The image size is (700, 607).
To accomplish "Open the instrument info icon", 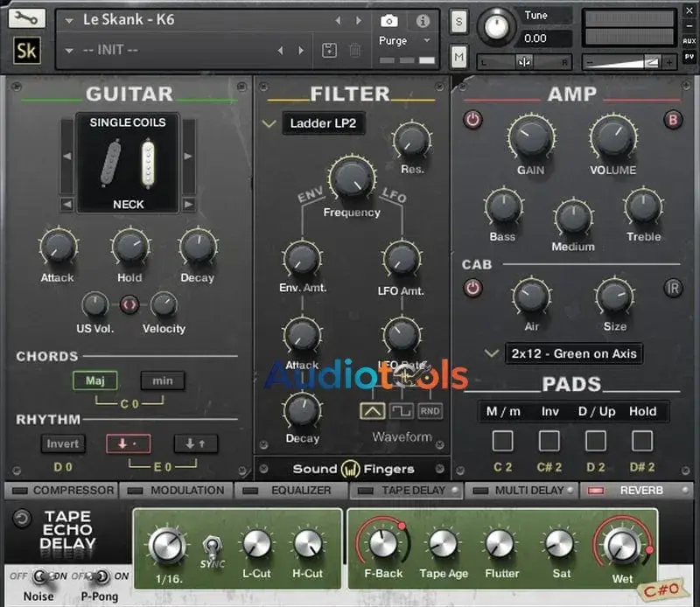I will (423, 20).
